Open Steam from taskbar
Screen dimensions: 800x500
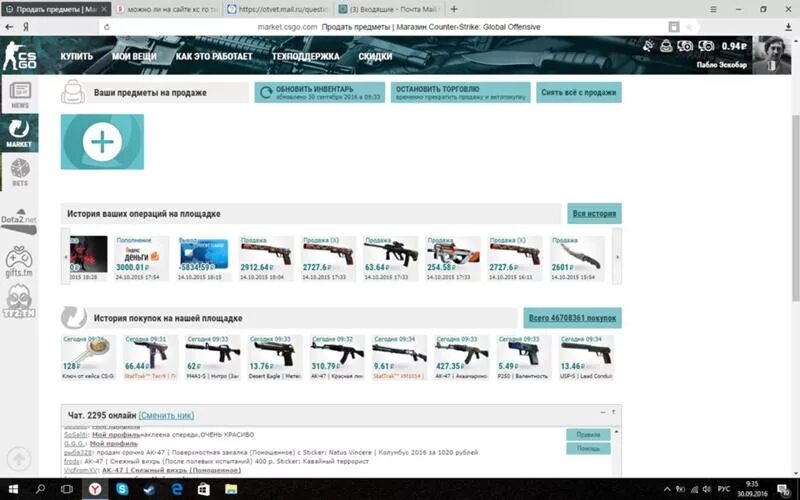point(149,489)
